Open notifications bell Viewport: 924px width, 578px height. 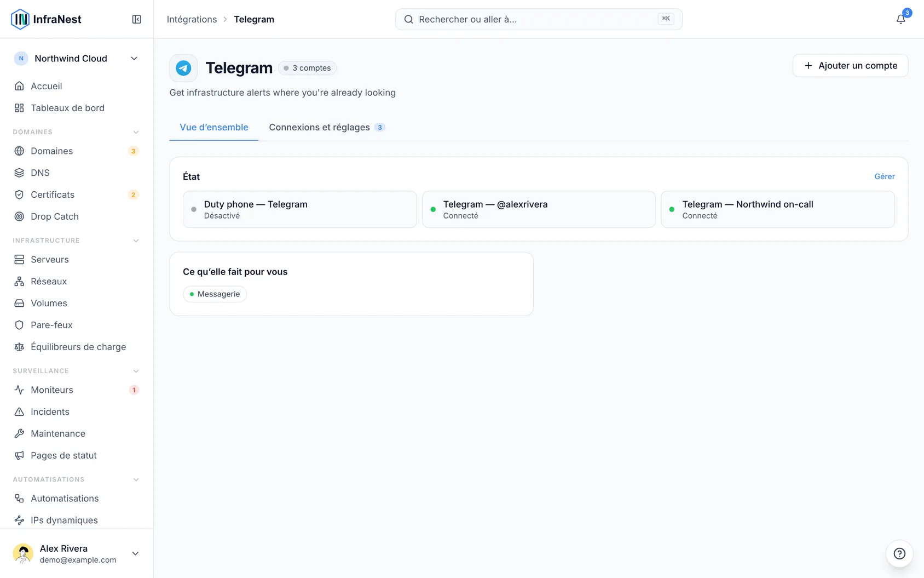point(900,19)
